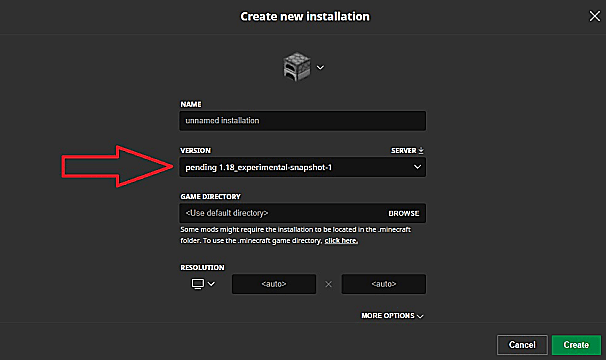The image size is (606, 360).
Task: Click the Name input field
Action: pos(303,121)
